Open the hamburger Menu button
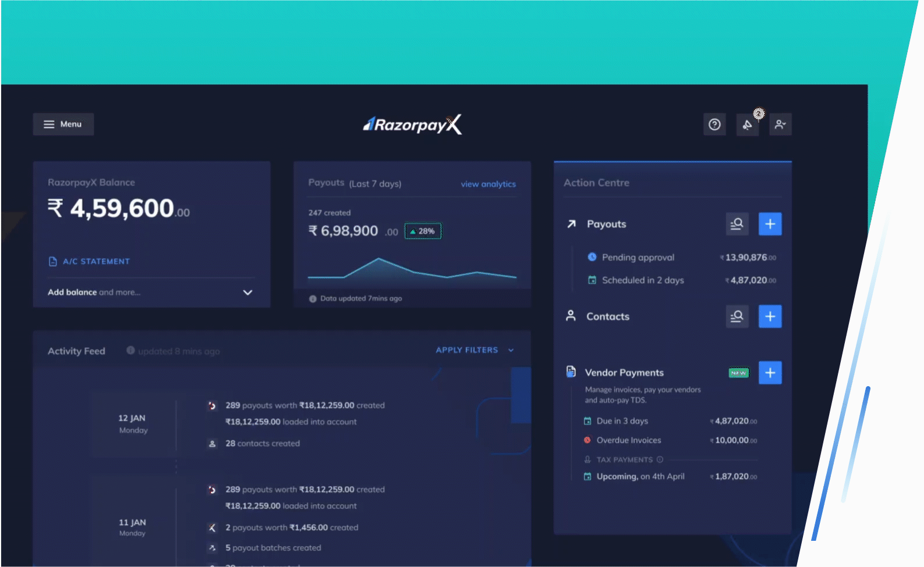The image size is (924, 567). 63,124
